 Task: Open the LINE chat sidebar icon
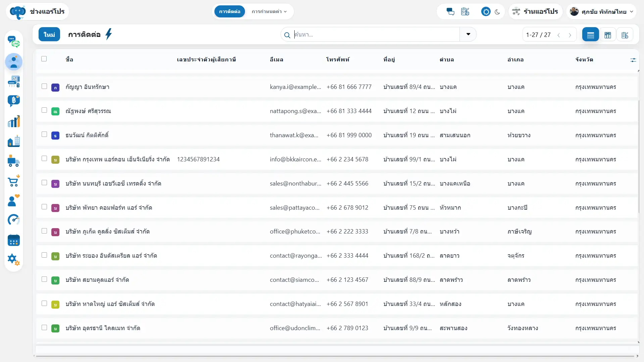coord(14,42)
